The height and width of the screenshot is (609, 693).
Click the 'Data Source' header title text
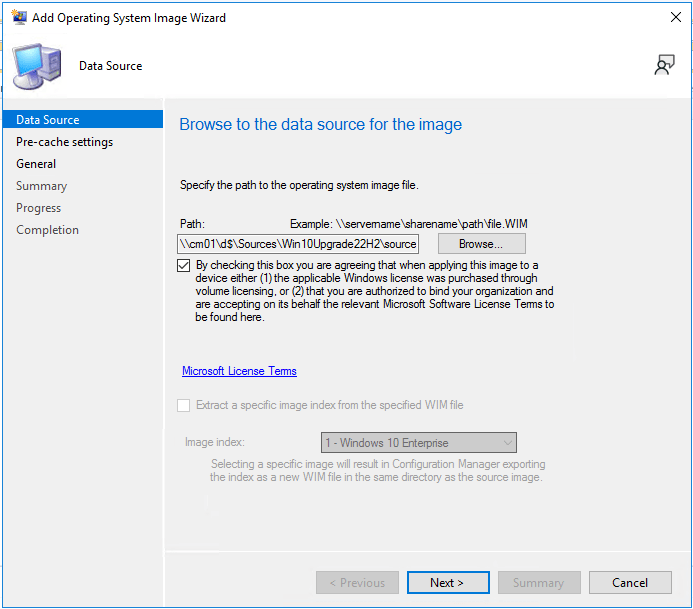[110, 66]
